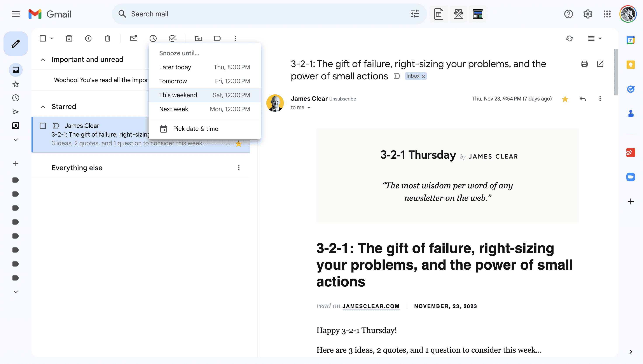Toggle starred status on James Clear email
The width and height of the screenshot is (643, 364).
(x=238, y=143)
